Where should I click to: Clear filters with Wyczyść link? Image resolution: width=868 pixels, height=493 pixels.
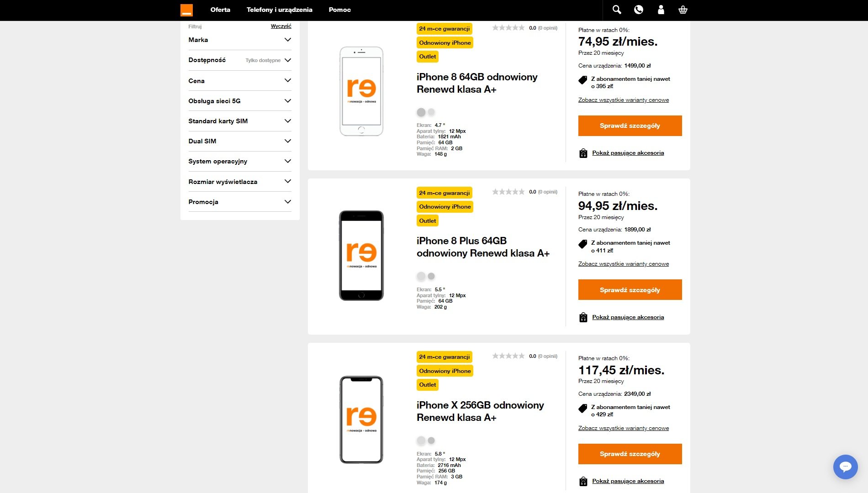281,26
